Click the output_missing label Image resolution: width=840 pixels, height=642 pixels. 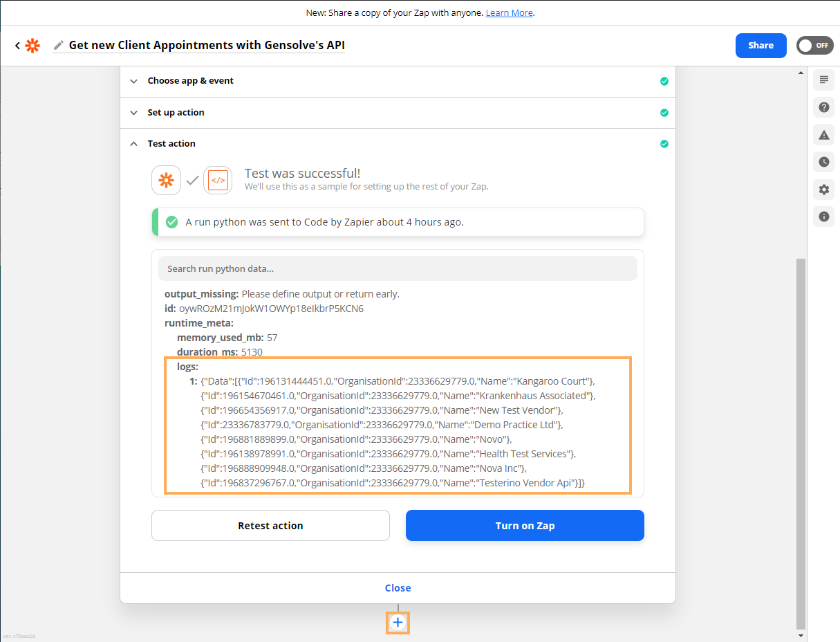(x=201, y=294)
